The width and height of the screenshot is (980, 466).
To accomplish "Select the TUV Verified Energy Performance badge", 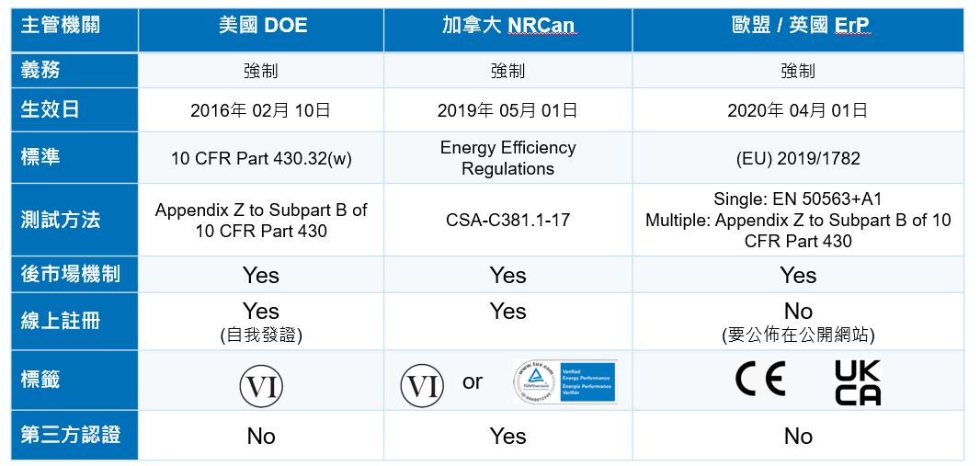I will coord(565,381).
